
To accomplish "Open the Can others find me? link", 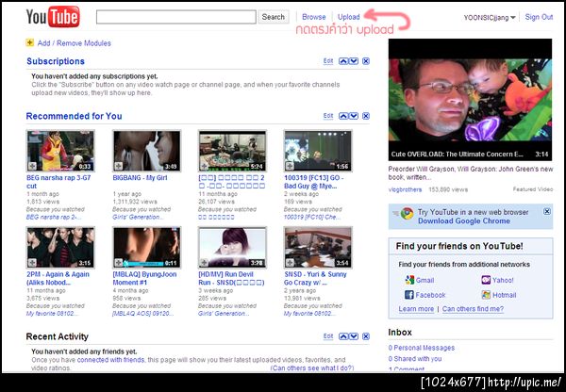I will 473,309.
